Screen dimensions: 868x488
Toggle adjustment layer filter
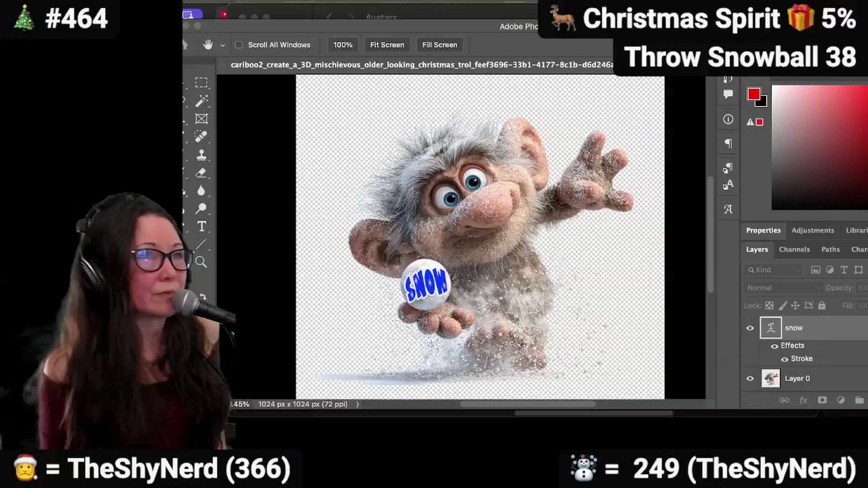830,270
